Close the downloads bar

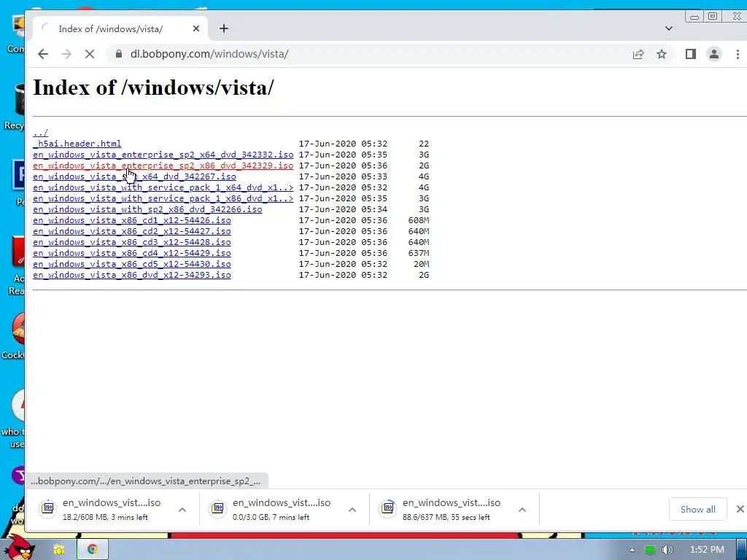click(740, 510)
